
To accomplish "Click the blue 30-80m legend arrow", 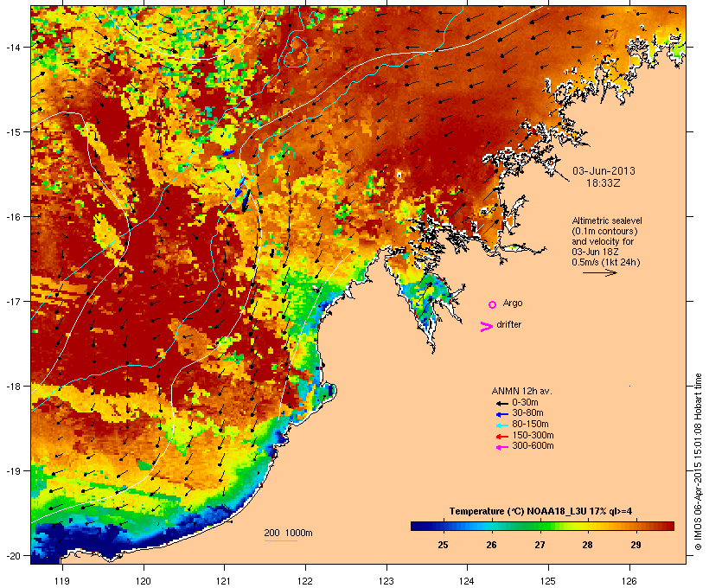I will [x=501, y=414].
